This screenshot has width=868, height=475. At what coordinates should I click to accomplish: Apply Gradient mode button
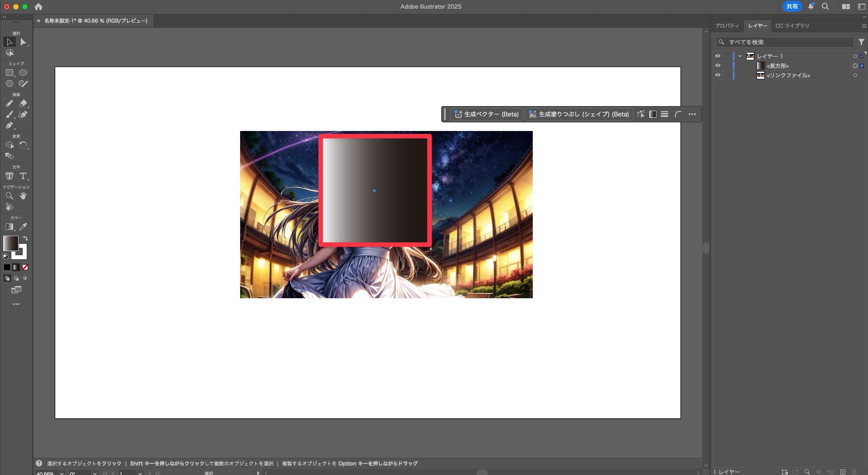[x=16, y=267]
